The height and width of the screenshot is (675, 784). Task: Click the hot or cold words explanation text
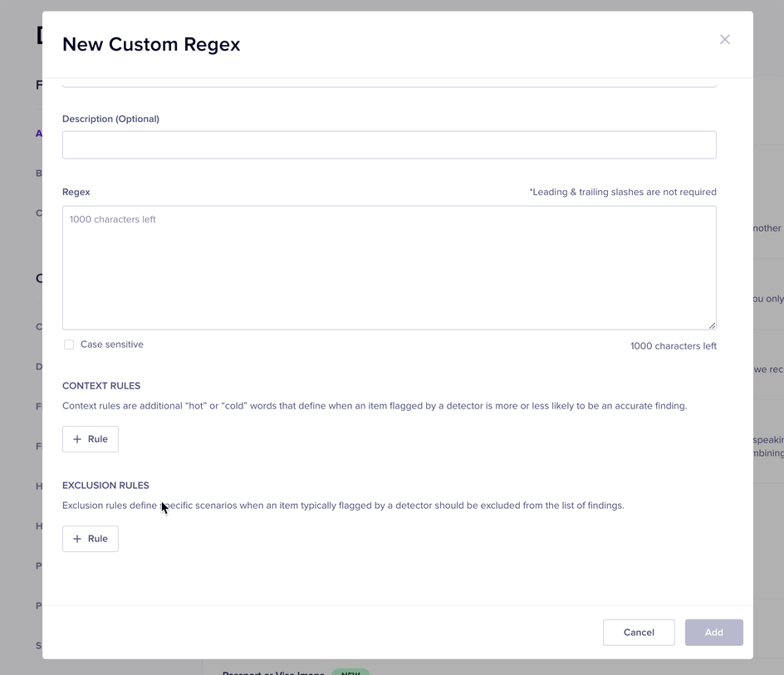click(375, 406)
